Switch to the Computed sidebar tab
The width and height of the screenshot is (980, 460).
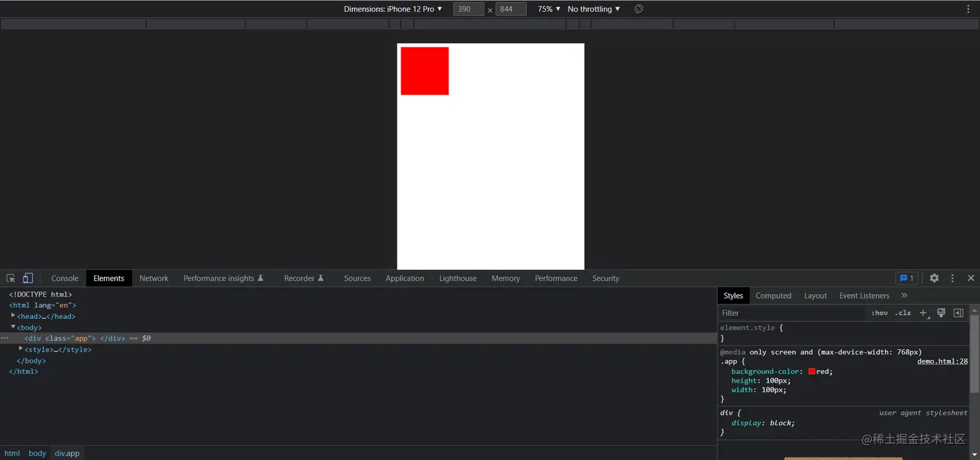pos(773,295)
